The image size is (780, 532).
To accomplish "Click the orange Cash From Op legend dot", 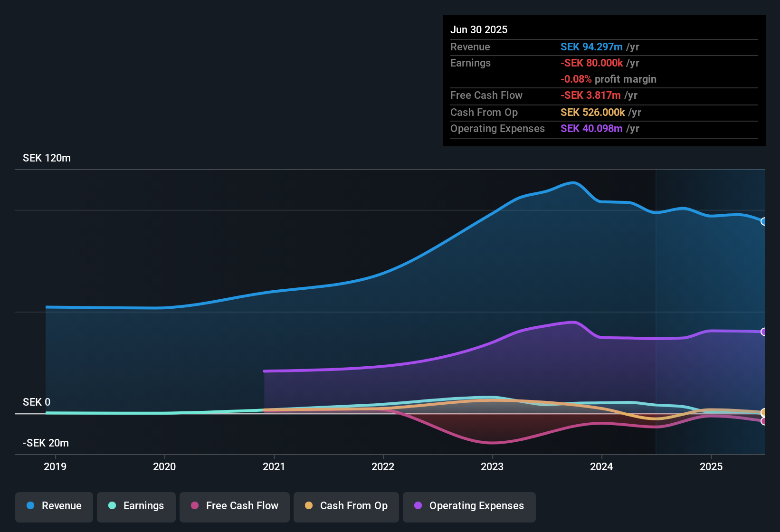I will pos(309,506).
